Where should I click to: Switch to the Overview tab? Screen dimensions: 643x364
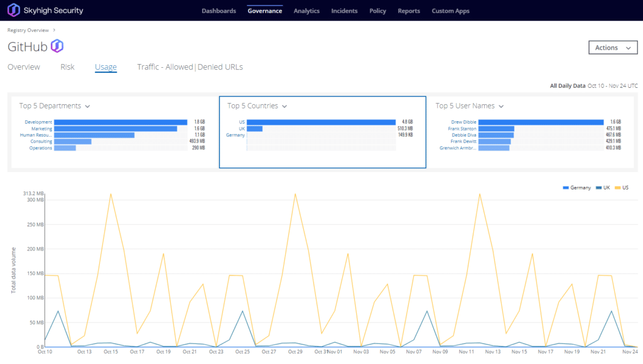coord(23,67)
